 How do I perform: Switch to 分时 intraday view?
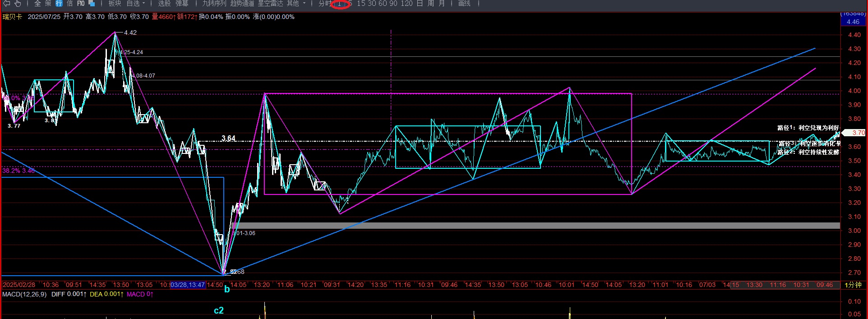click(x=325, y=4)
